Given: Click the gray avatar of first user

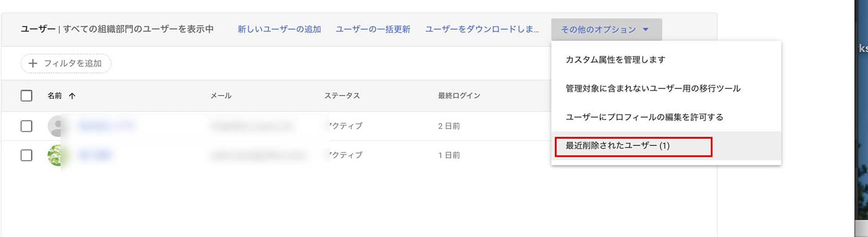Looking at the screenshot, I should click(57, 126).
